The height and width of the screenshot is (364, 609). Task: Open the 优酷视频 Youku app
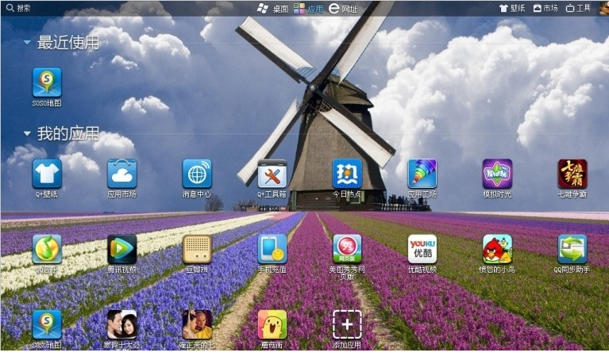click(422, 249)
